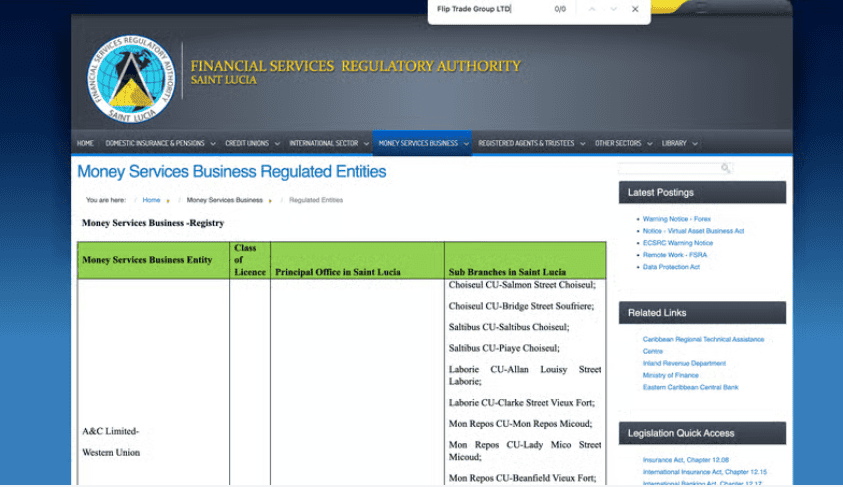Expand Registered Agents & Trustees menu
This screenshot has width=843, height=487.
click(530, 143)
